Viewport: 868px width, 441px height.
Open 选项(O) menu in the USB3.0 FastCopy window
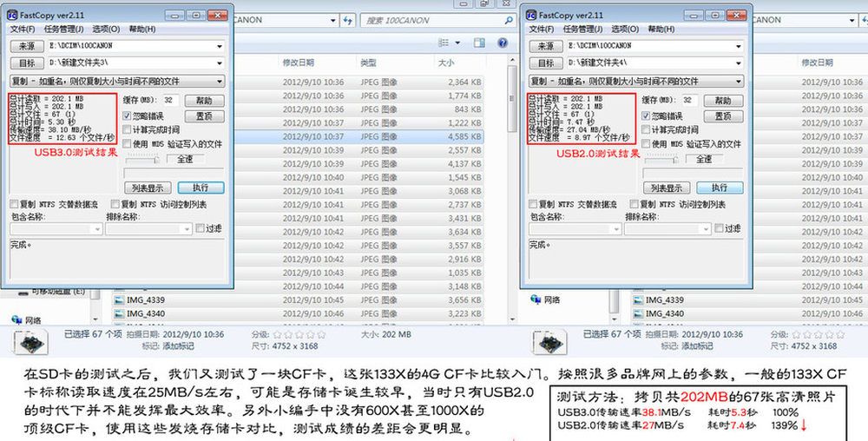pyautogui.click(x=104, y=29)
